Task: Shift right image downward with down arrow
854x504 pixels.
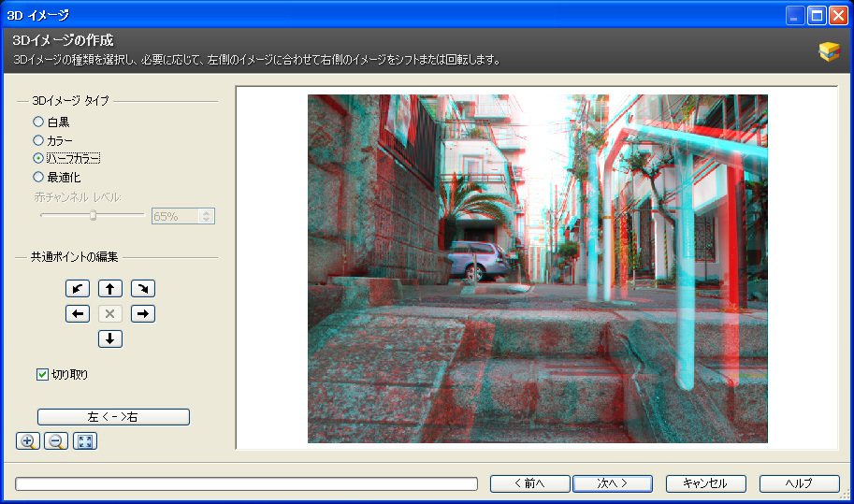Action: (110, 339)
